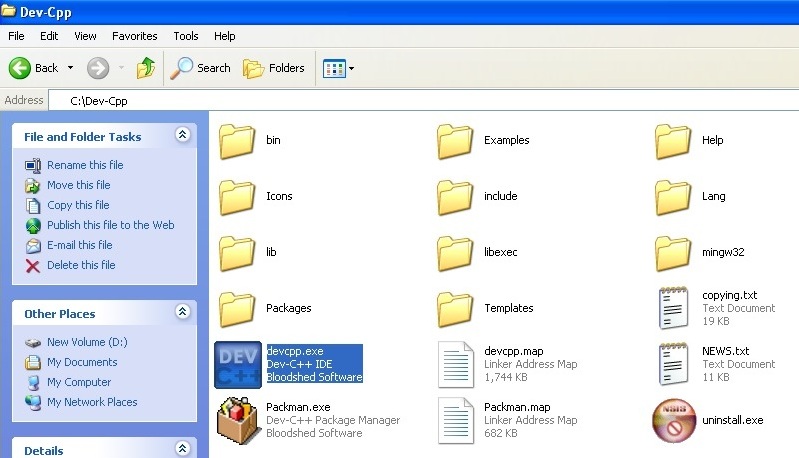Go to My Network Places

click(92, 402)
